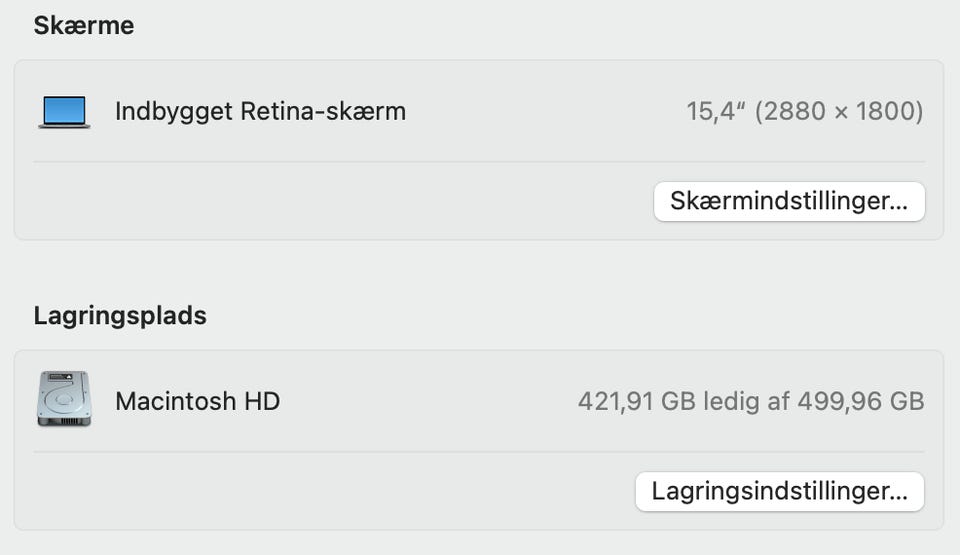960x555 pixels.
Task: Select the Indbygget Retina-skærm label
Action: 260,111
